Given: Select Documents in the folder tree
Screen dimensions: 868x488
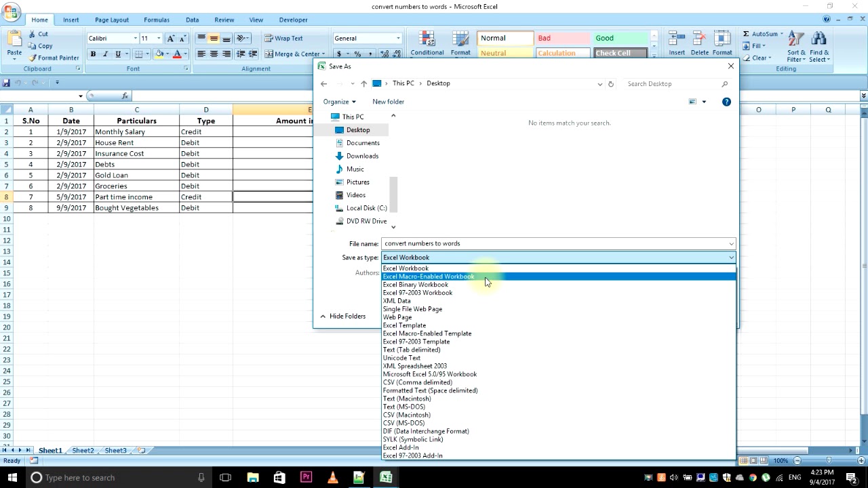Looking at the screenshot, I should 363,143.
